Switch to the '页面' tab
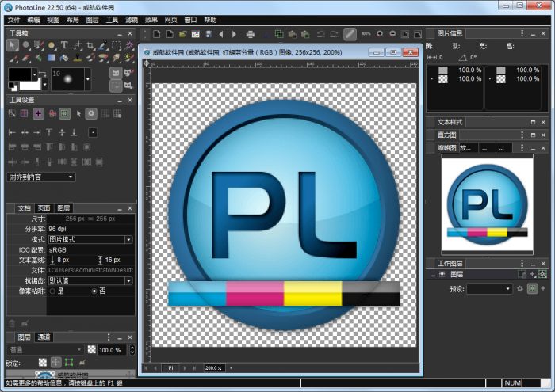 pyautogui.click(x=44, y=208)
